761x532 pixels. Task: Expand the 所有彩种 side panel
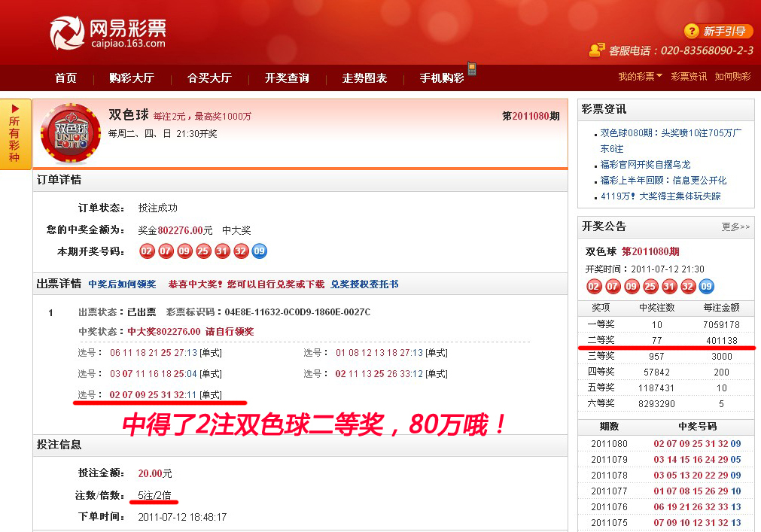click(x=15, y=134)
